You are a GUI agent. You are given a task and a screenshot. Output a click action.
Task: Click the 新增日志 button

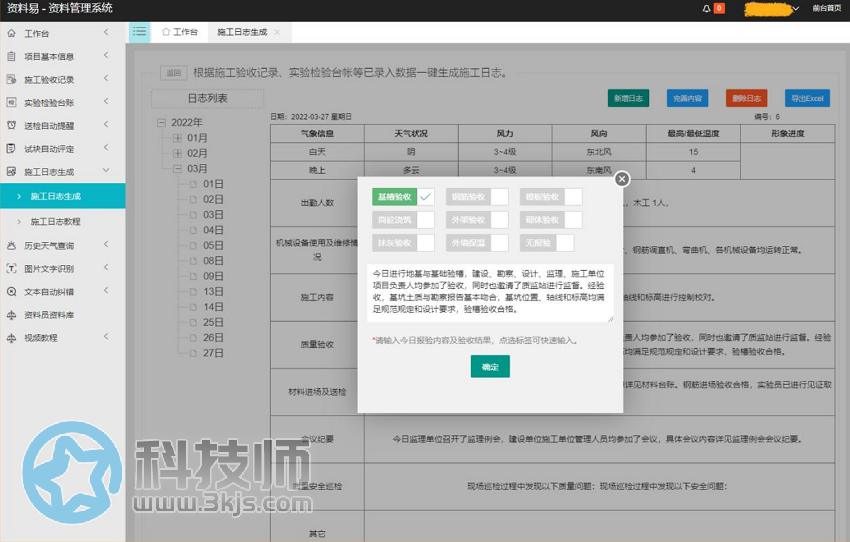pyautogui.click(x=628, y=98)
